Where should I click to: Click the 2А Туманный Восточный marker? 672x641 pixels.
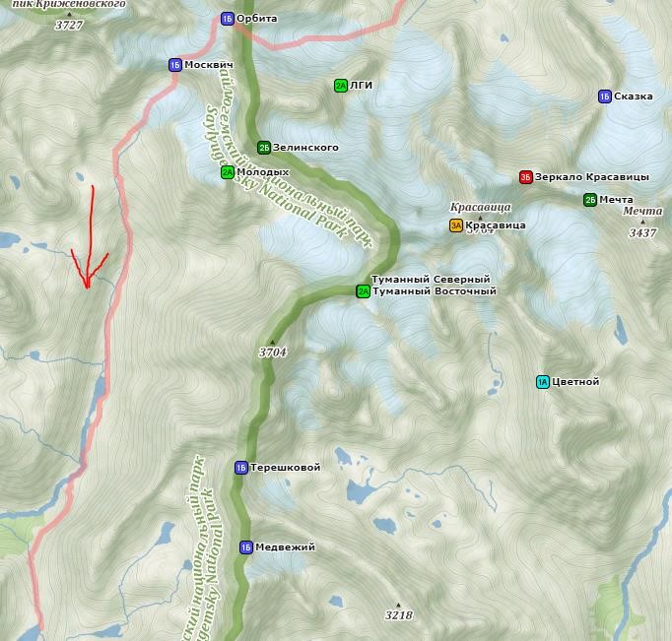pyautogui.click(x=363, y=291)
